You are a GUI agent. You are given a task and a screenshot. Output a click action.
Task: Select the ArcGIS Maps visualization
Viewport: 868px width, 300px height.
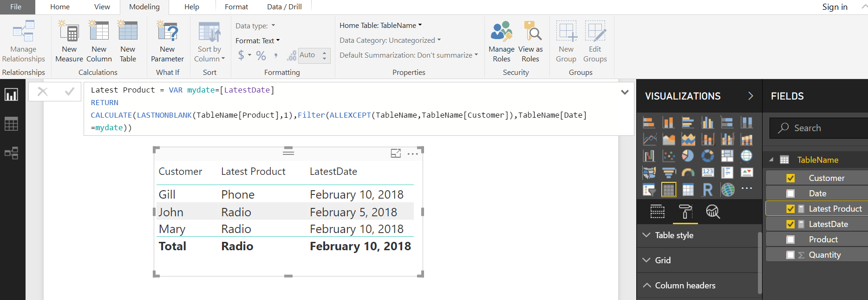[727, 189]
